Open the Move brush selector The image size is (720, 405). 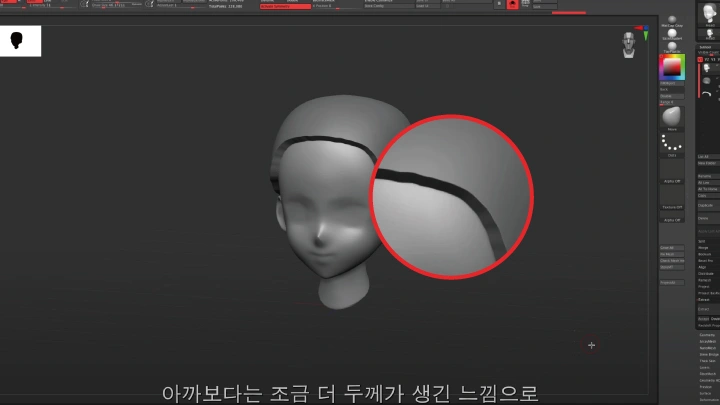[672, 118]
